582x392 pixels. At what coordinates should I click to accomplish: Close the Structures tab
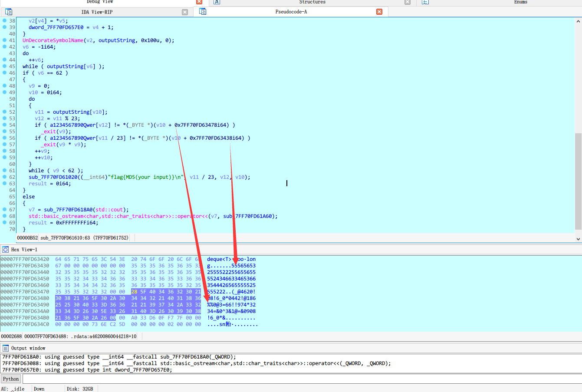click(407, 2)
